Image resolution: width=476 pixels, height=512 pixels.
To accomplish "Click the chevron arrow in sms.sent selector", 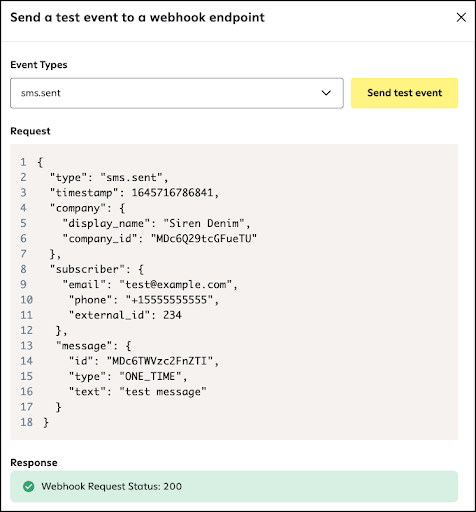I will (x=326, y=93).
